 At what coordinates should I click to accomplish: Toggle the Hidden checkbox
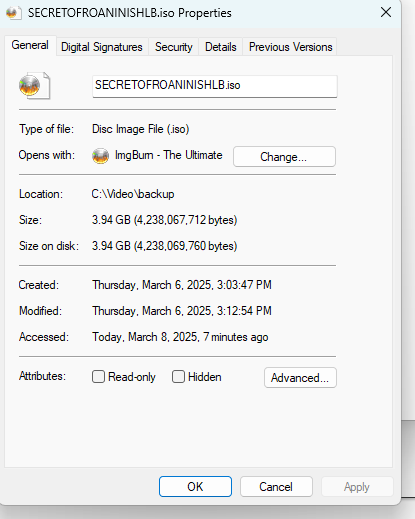click(178, 377)
